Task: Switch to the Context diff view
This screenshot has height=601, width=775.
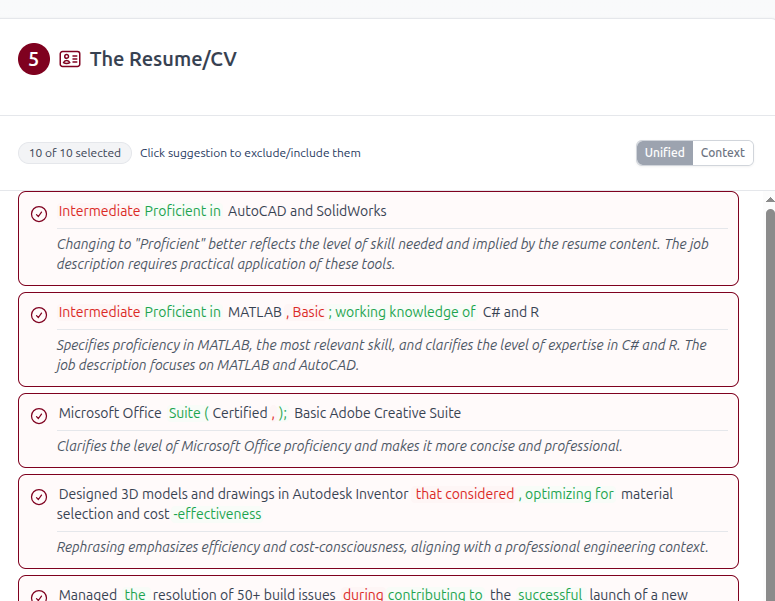Action: (x=723, y=153)
